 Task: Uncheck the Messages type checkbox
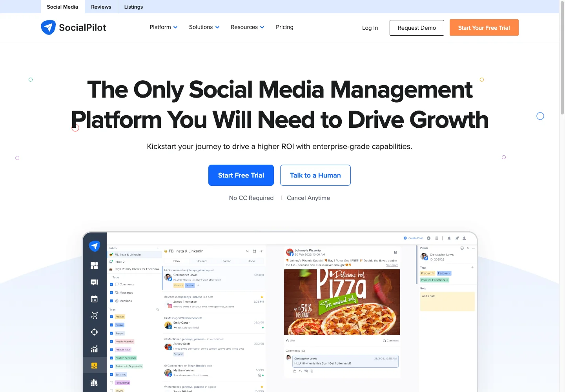pos(111,292)
